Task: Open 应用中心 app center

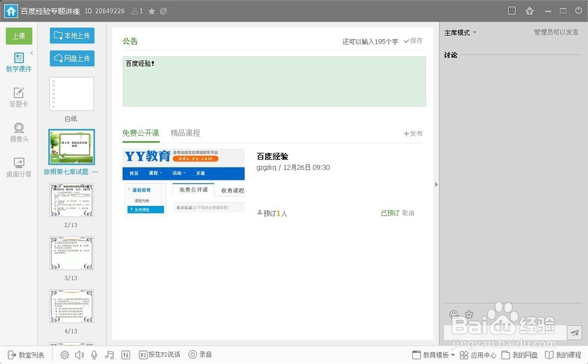Action: (477, 355)
